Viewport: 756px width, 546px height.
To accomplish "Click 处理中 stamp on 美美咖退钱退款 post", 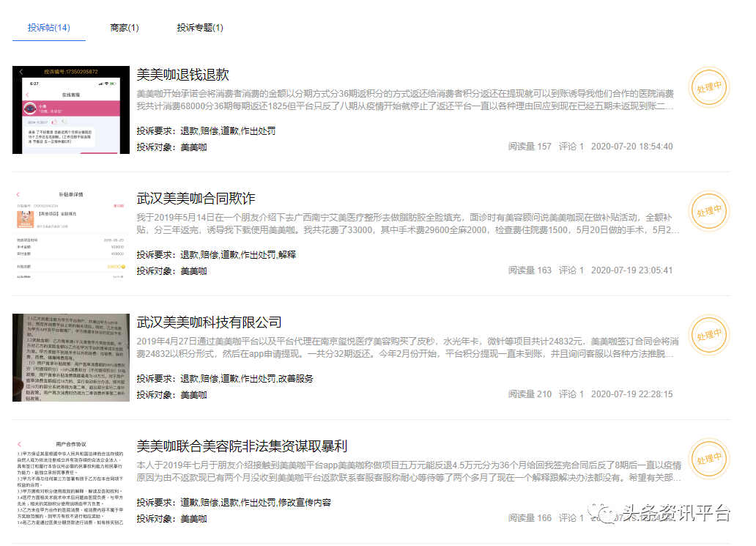I will [x=709, y=87].
